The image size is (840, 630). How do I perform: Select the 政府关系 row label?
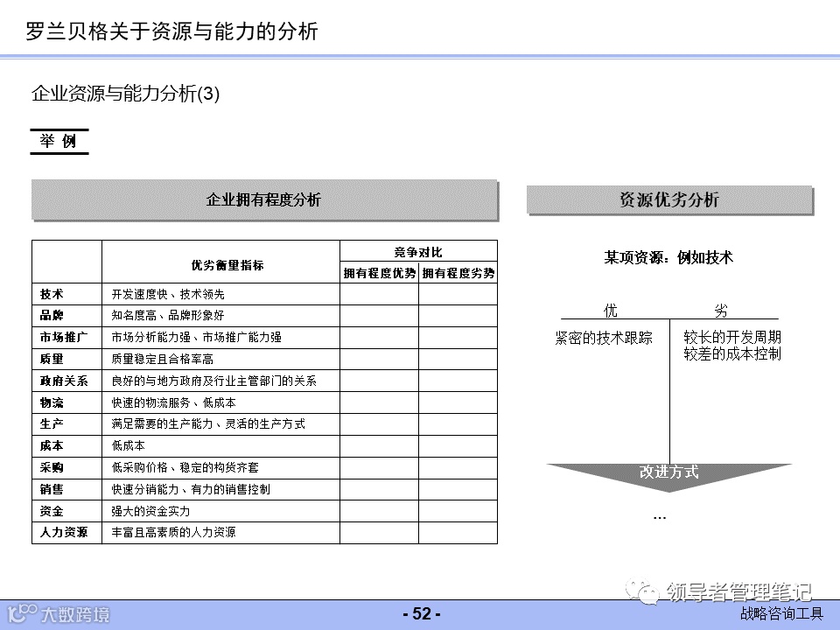click(64, 381)
